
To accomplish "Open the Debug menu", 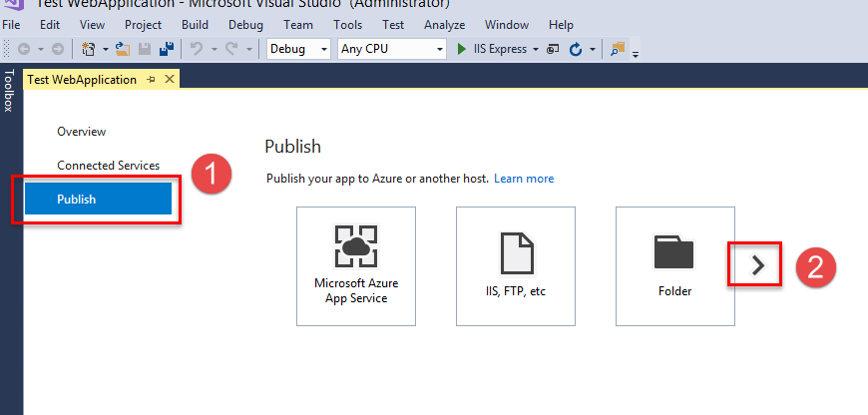I will coord(245,25).
